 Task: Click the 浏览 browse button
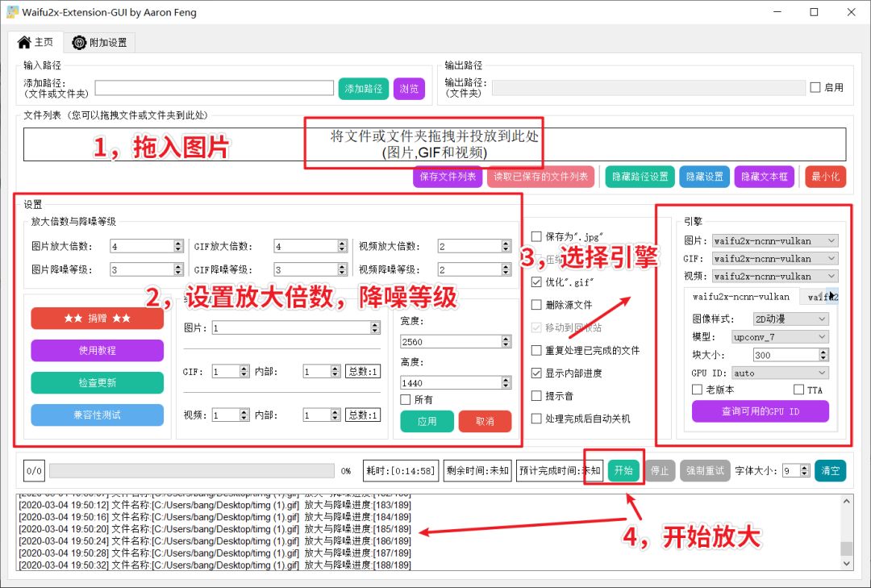tap(409, 89)
